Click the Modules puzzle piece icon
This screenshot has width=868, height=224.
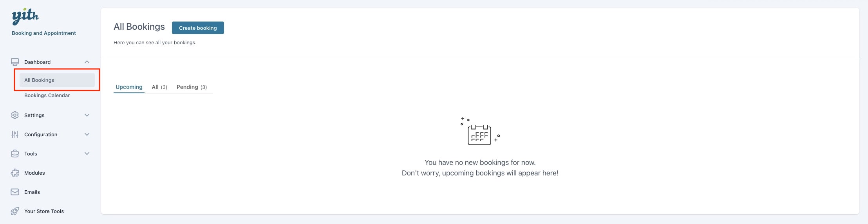pyautogui.click(x=15, y=173)
